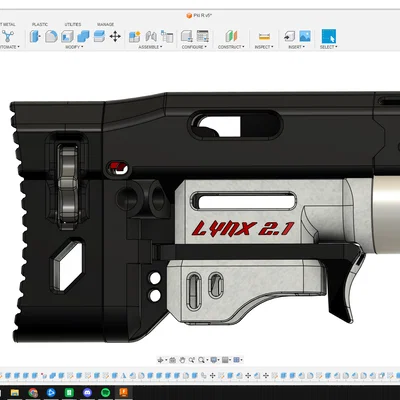Click the text feature 'A' in timeline

point(124,376)
